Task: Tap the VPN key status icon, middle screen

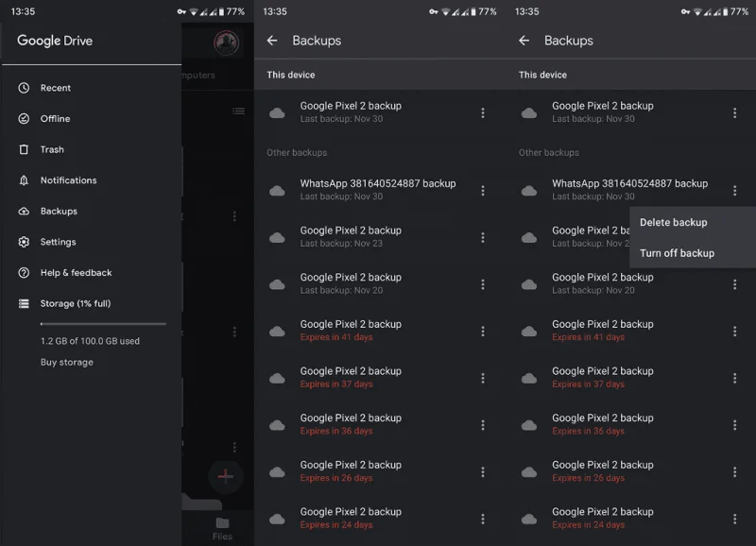Action: pyautogui.click(x=434, y=11)
